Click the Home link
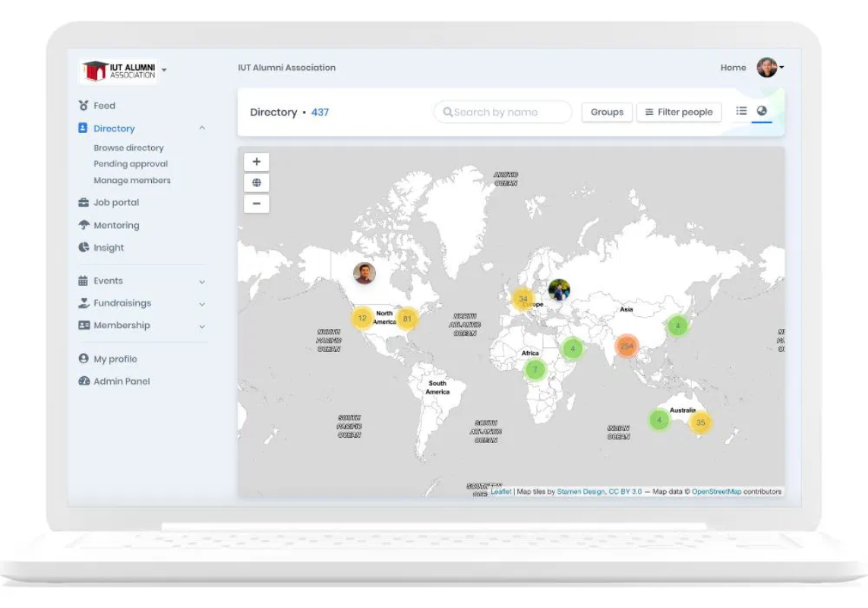Viewport: 868px width, 608px height. [x=733, y=68]
